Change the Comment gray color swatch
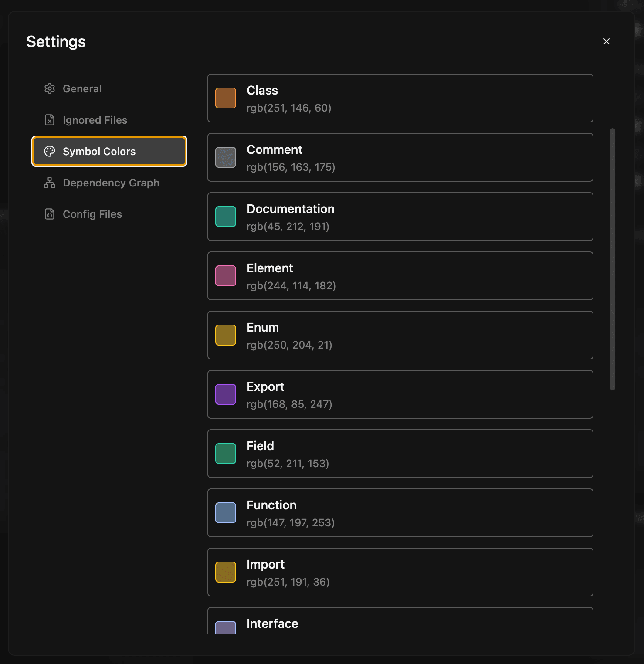Viewport: 644px width, 664px height. coord(225,157)
